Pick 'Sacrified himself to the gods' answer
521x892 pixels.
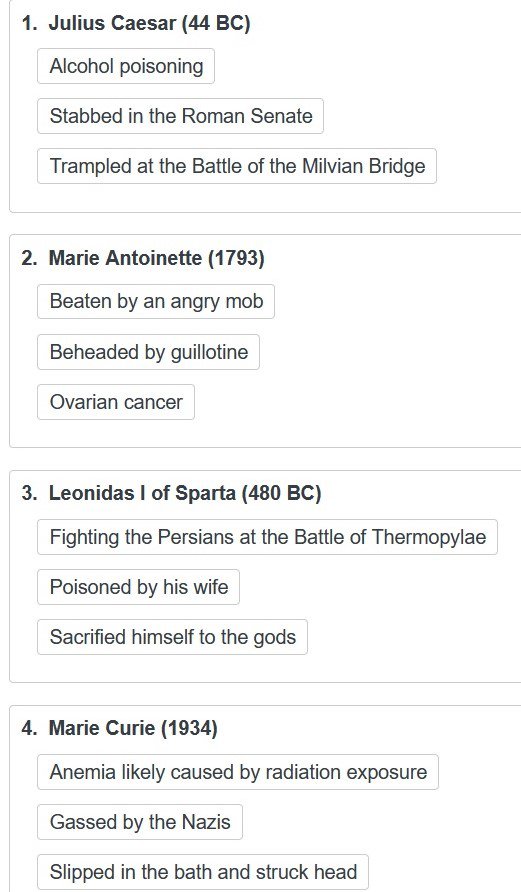coord(172,637)
